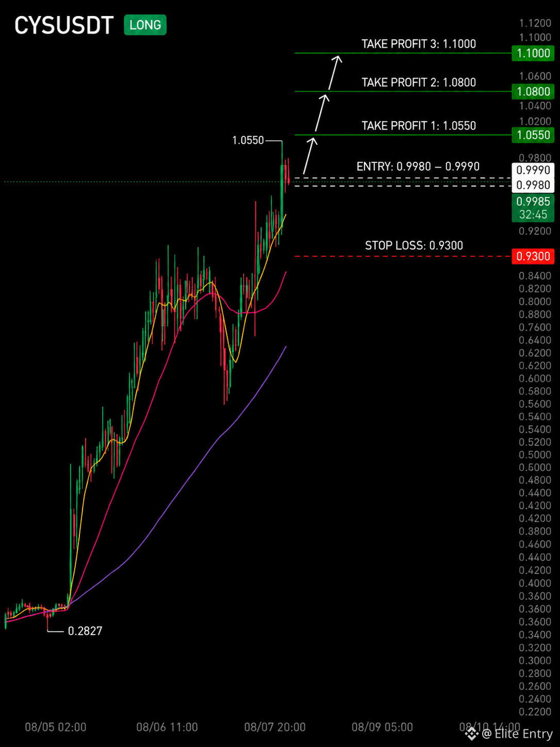Click the ENTRY: 0.9980 – 0.9990 label
Screen dimensions: 560x747
coord(418,167)
